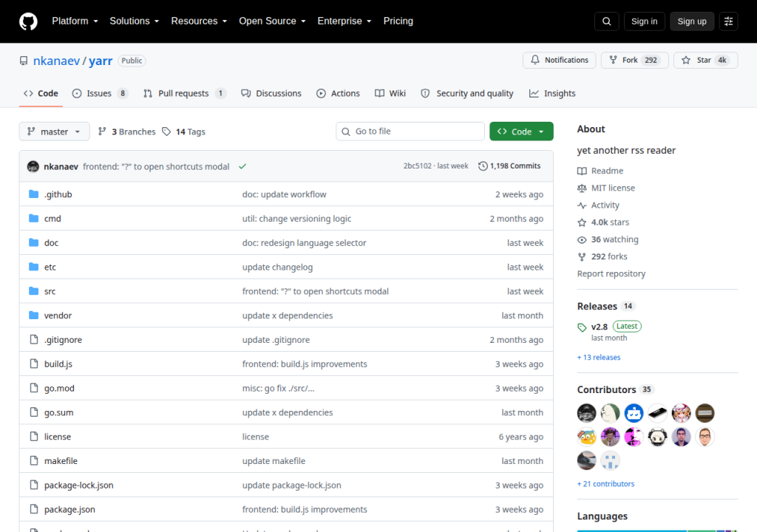Image resolution: width=757 pixels, height=532 pixels.
Task: Open the Readme link in About
Action: click(x=600, y=171)
